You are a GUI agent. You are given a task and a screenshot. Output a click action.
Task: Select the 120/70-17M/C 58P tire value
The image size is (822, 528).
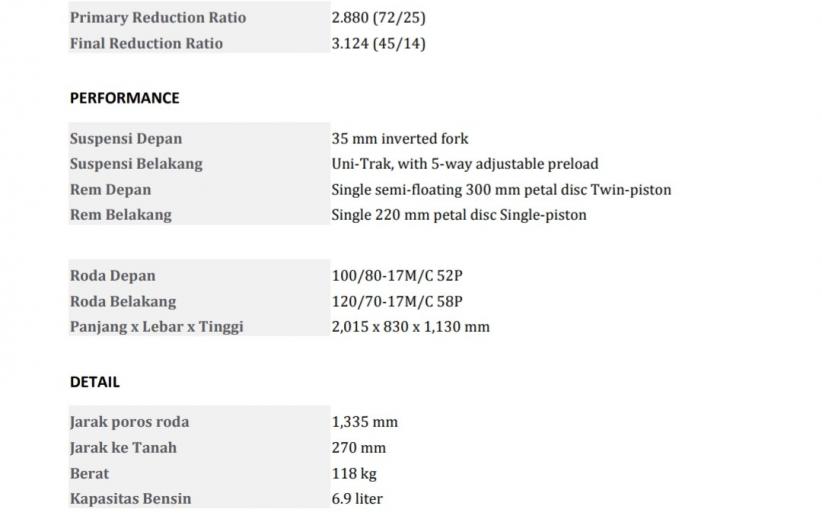[x=397, y=301]
